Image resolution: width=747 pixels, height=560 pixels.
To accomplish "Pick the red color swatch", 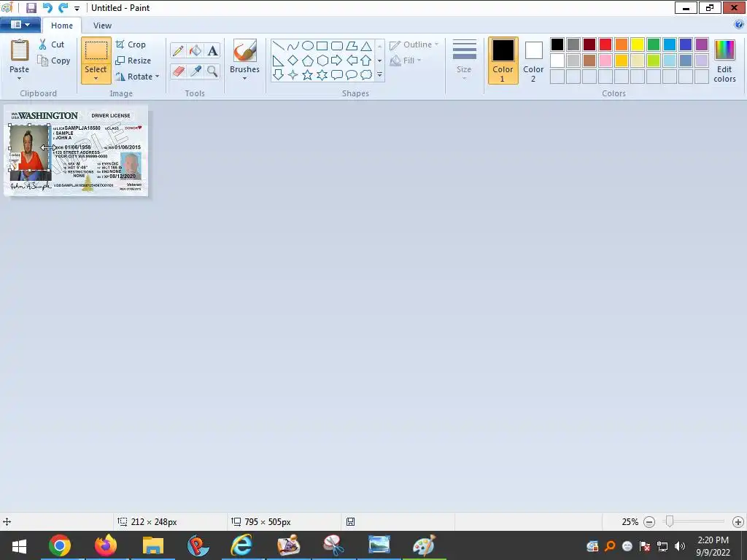I will (605, 44).
